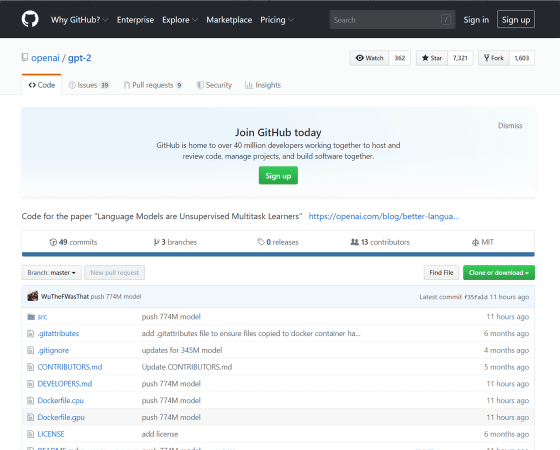Viewport: 560px width, 450px height.
Task: Click WuTheFWasThat's avatar thumbnail
Action: point(32,296)
